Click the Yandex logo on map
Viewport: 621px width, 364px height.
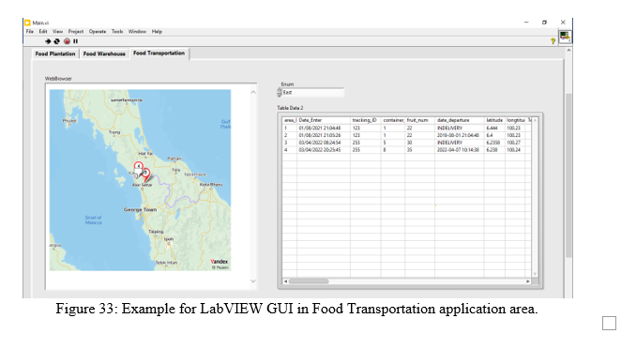click(219, 262)
